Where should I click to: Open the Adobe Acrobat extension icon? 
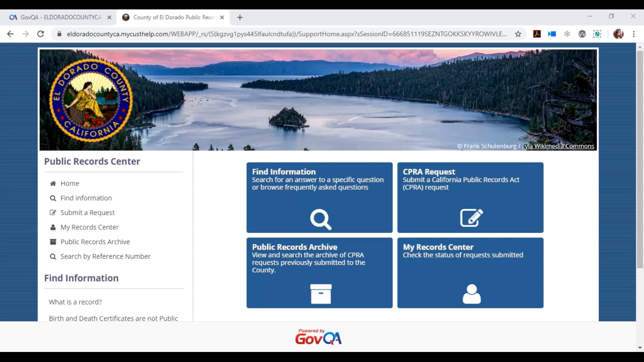pyautogui.click(x=537, y=34)
